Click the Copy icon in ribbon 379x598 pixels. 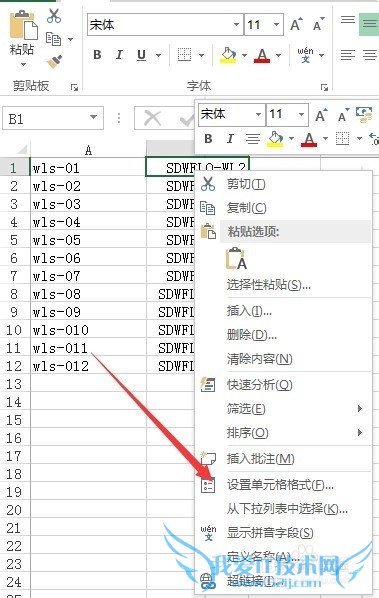tap(53, 39)
